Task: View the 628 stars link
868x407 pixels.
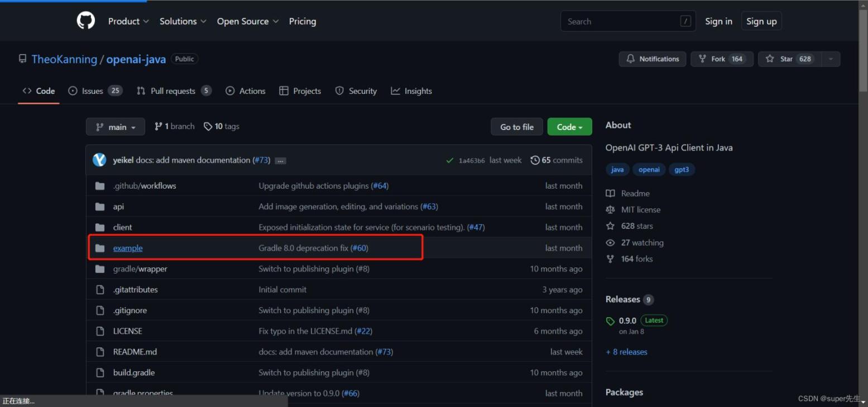Action: pyautogui.click(x=629, y=226)
